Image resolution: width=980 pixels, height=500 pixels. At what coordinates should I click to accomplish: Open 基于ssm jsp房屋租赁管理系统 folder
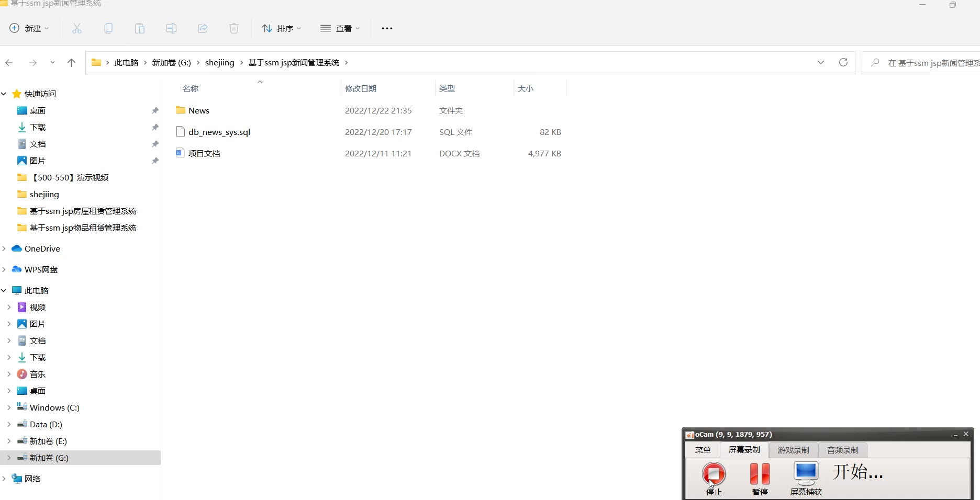[83, 211]
